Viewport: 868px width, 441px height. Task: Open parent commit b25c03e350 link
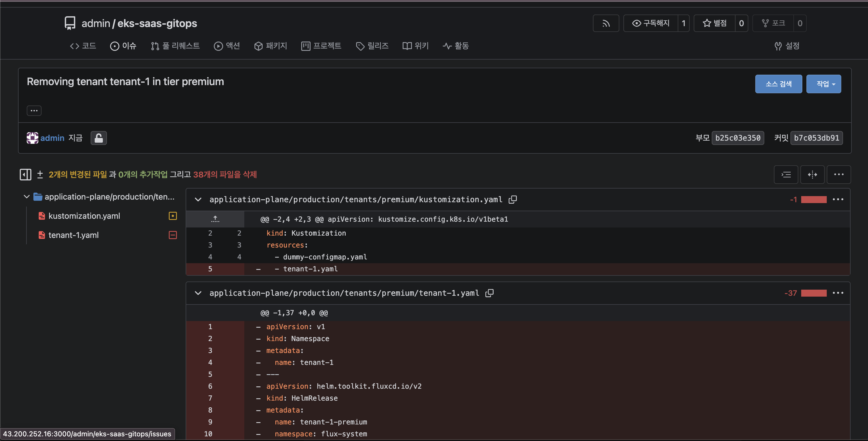point(737,138)
